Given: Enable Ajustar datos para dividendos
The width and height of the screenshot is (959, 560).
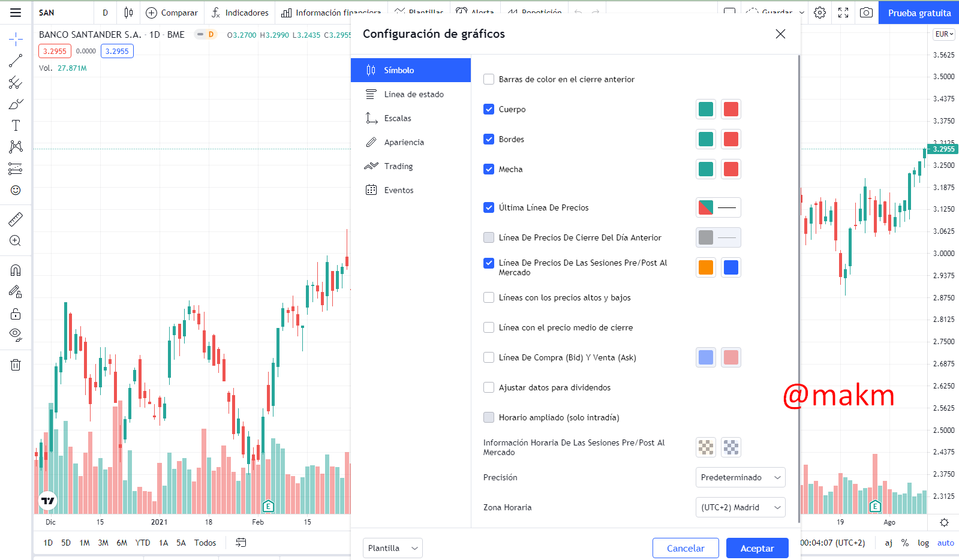Looking at the screenshot, I should point(489,387).
